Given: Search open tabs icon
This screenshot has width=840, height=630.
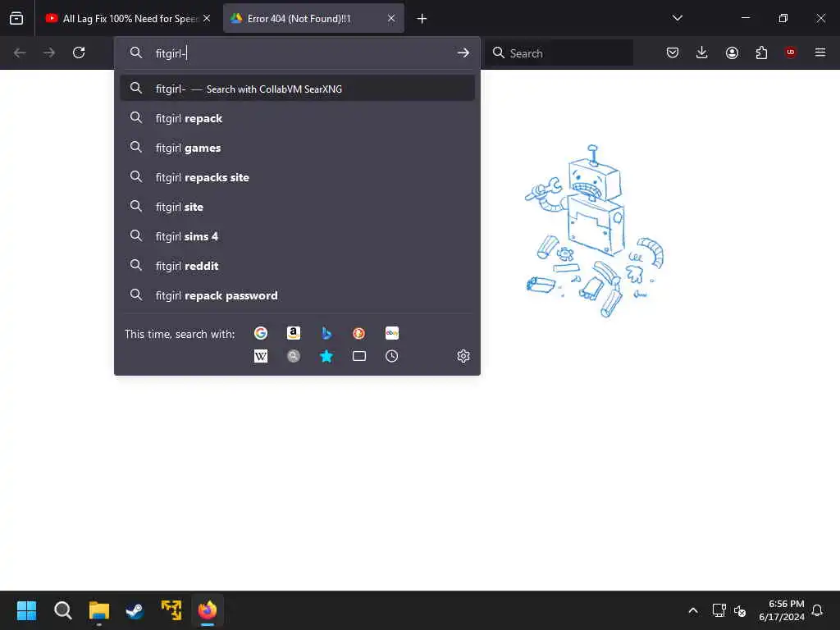Looking at the screenshot, I should [359, 356].
